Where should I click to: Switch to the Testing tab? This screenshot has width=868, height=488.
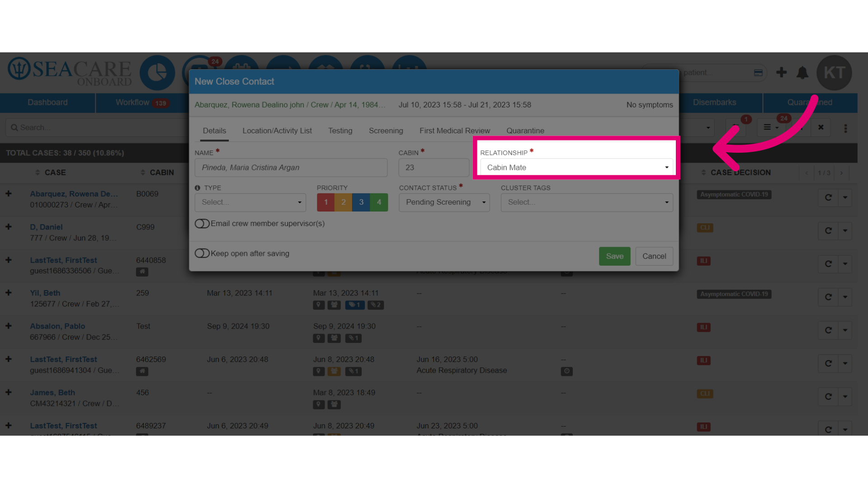[340, 131]
